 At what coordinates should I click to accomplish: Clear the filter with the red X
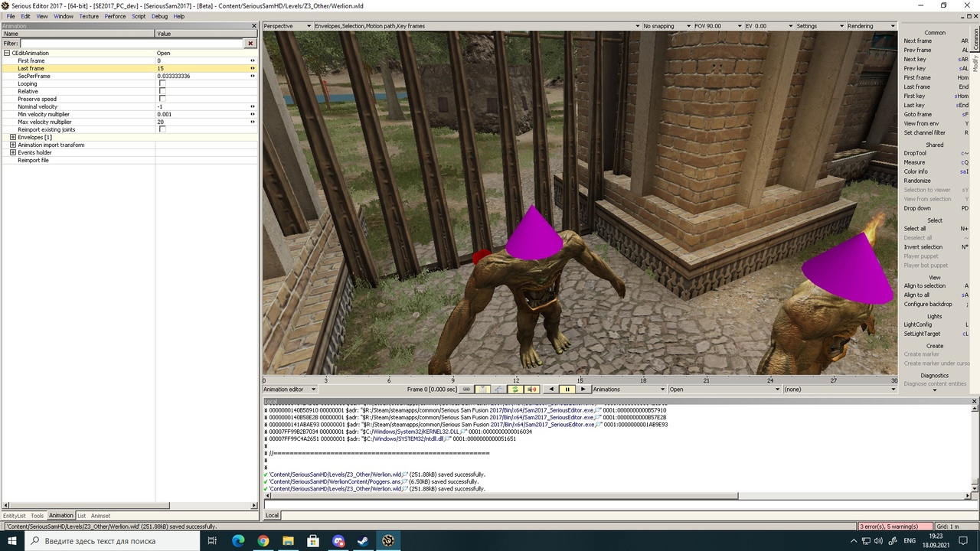[250, 44]
